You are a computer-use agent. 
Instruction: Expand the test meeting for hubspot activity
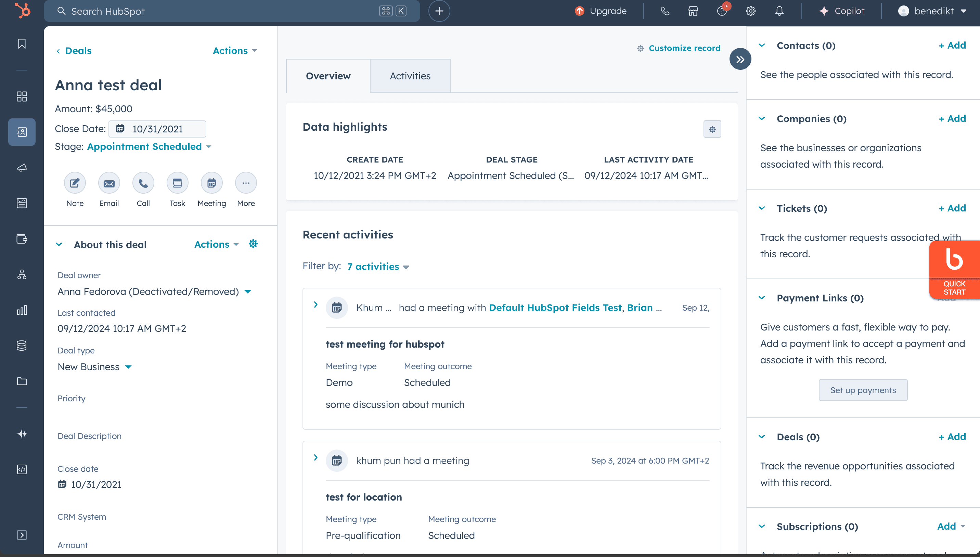(x=315, y=305)
